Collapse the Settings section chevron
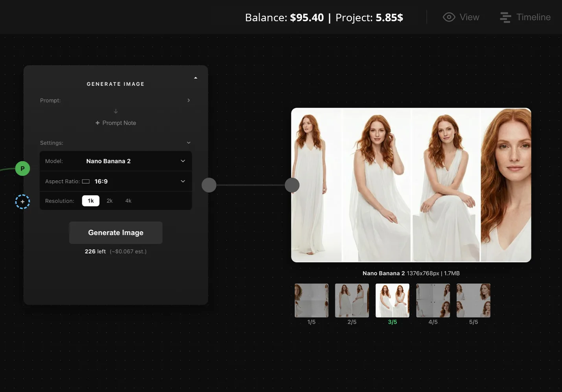Viewport: 562px width, 392px height. click(189, 143)
